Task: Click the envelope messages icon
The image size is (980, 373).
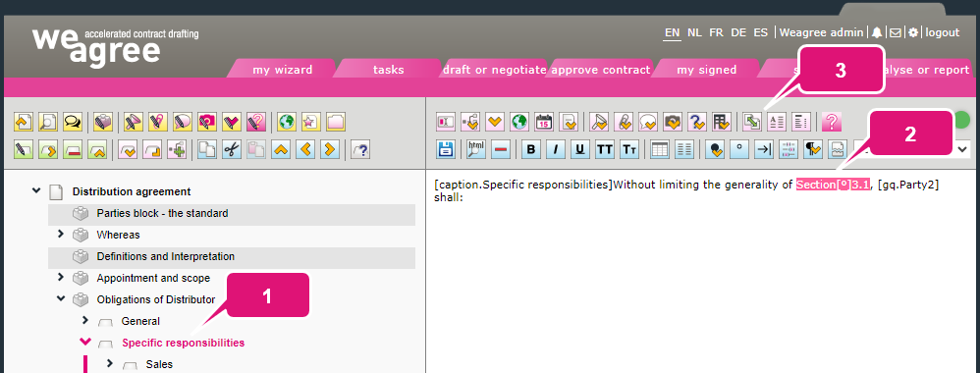Action: (895, 32)
